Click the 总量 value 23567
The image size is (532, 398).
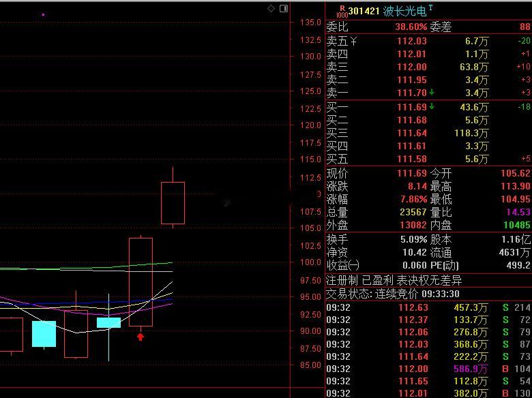coord(413,212)
